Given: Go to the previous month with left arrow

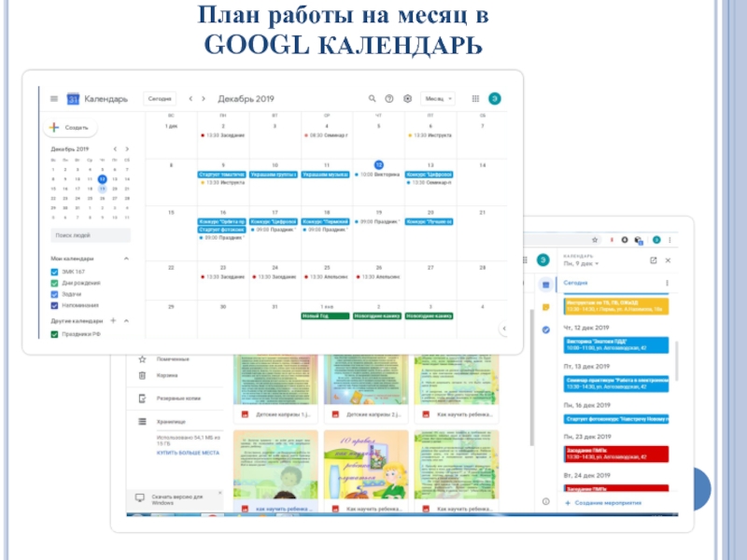Looking at the screenshot, I should [x=190, y=98].
